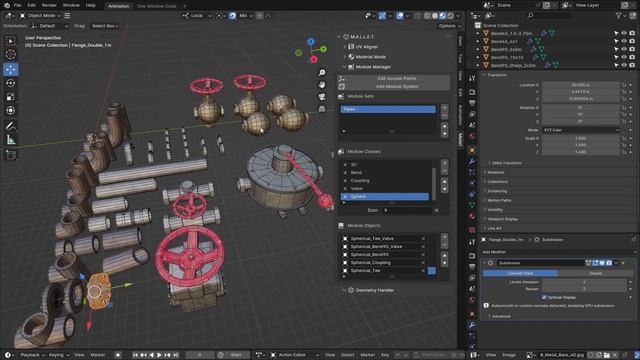Jump to timeline start button
640x360 pixels.
[x=135, y=355]
